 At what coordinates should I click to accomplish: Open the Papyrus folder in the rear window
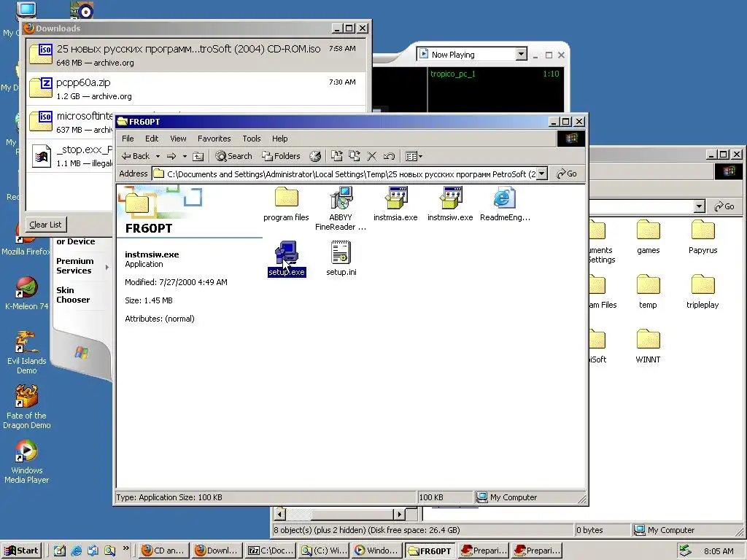tap(703, 237)
